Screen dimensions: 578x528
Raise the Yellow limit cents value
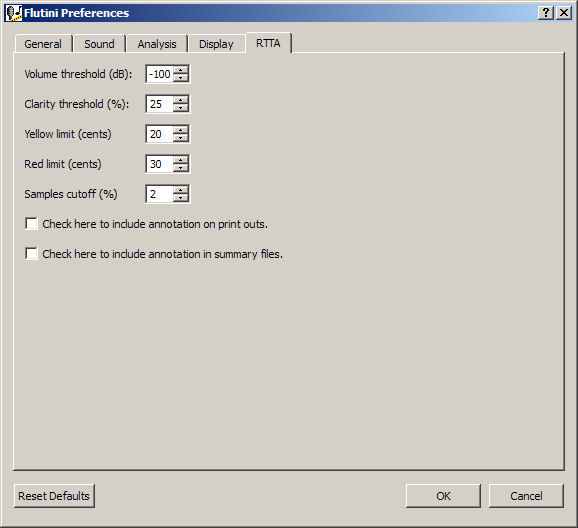pos(181,130)
